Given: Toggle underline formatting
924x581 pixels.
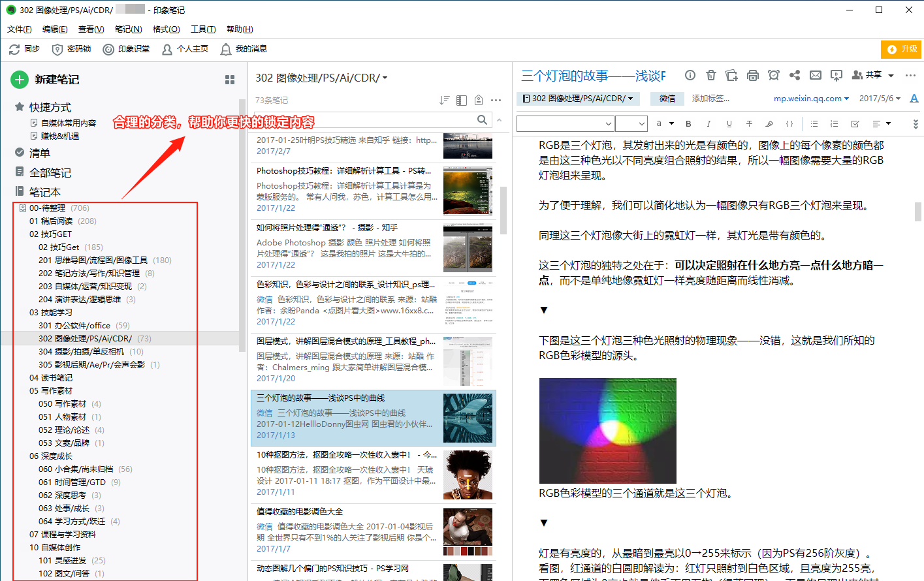Looking at the screenshot, I should click(x=729, y=123).
